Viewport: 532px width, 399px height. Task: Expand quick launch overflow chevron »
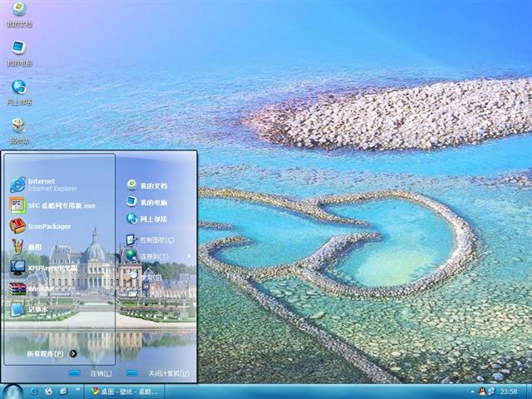click(77, 389)
